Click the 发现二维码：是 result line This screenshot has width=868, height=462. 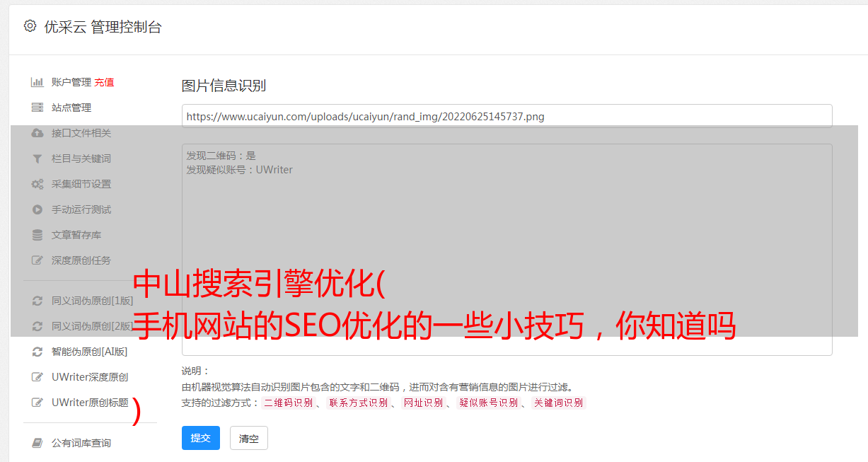221,156
